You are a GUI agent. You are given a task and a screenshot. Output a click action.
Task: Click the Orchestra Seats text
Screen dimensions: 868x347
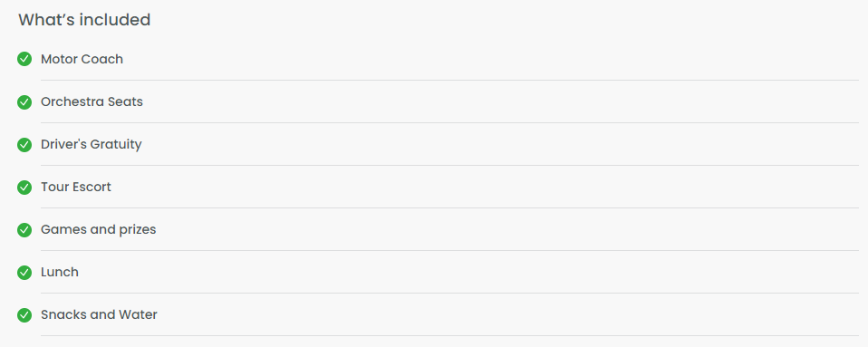coord(92,101)
